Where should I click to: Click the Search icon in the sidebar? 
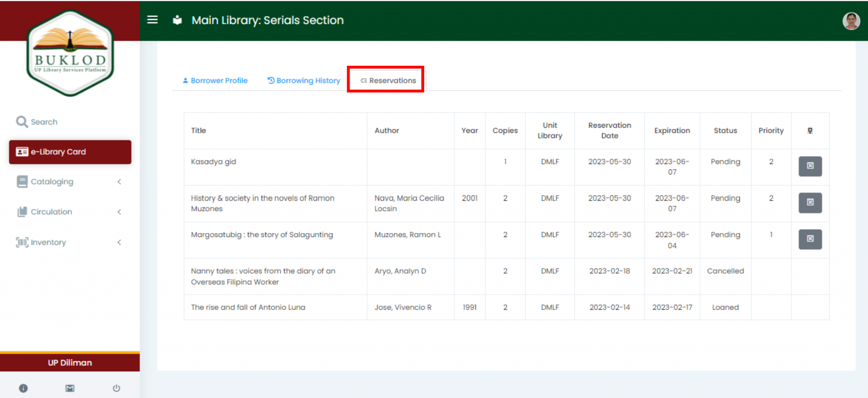tap(22, 122)
